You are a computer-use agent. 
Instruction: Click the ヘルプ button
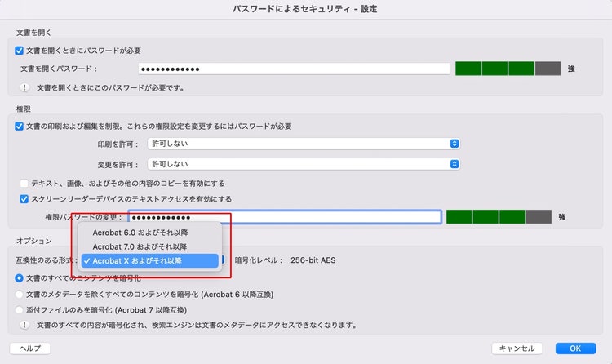point(30,348)
